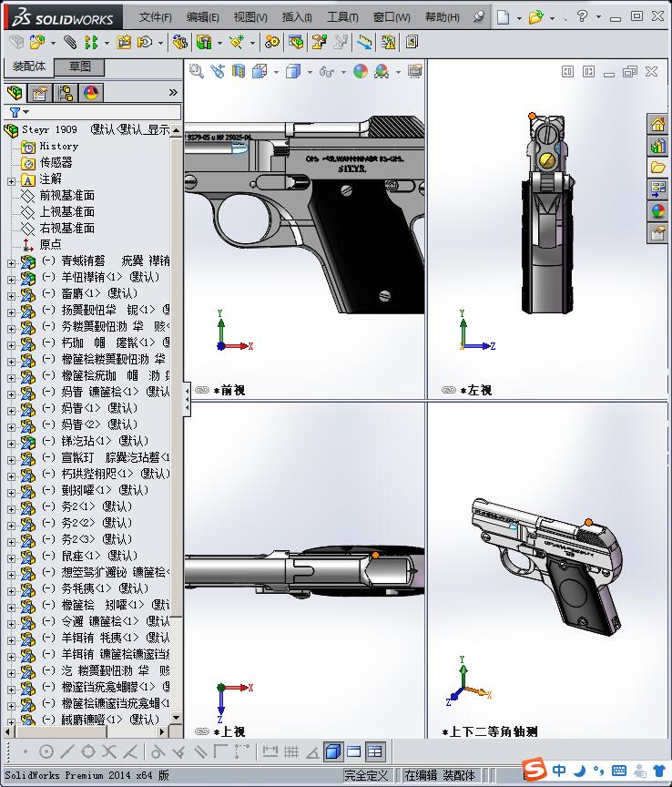Click the tree filter funnel icon
Viewport: 672px width, 787px height.
coord(15,112)
